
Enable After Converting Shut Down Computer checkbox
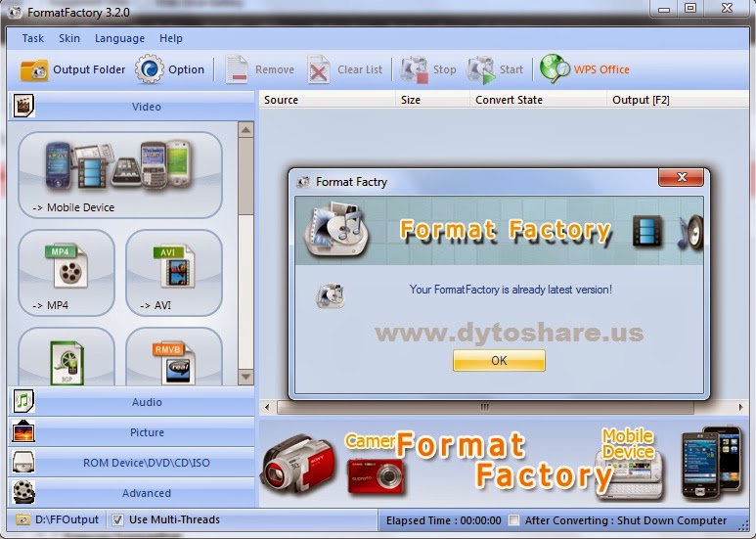coord(514,520)
